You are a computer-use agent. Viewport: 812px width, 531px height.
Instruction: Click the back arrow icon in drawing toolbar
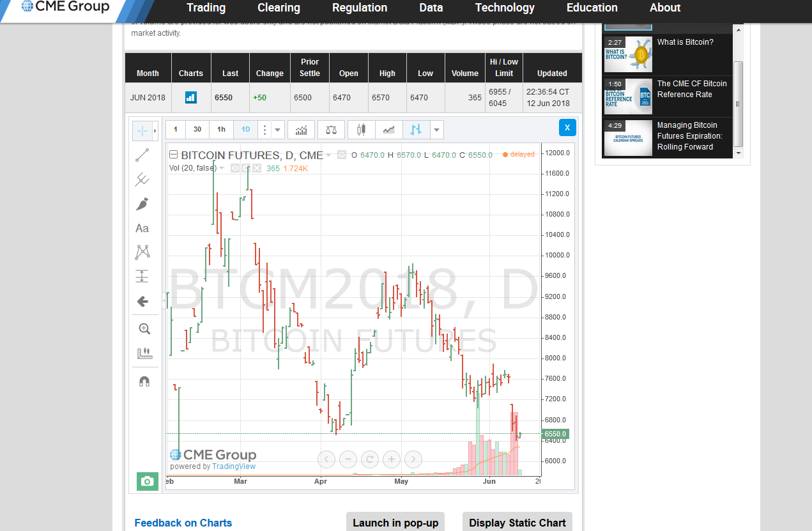pyautogui.click(x=142, y=301)
